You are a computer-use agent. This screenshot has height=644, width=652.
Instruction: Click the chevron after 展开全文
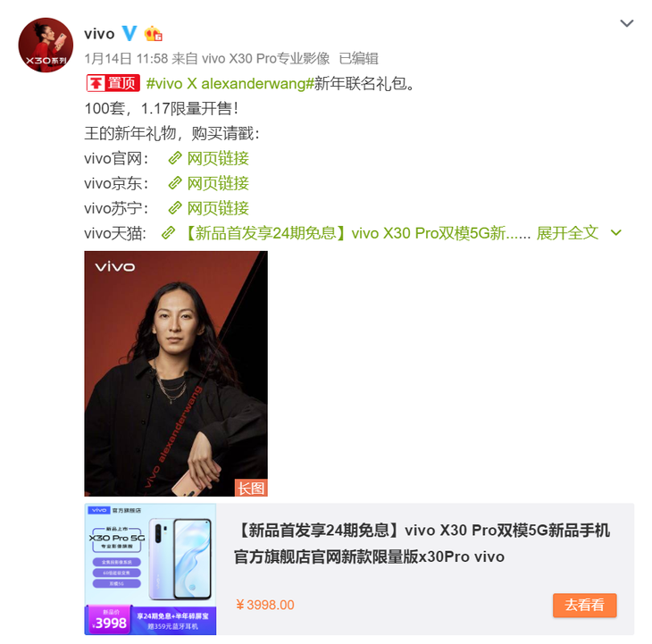[x=615, y=233]
